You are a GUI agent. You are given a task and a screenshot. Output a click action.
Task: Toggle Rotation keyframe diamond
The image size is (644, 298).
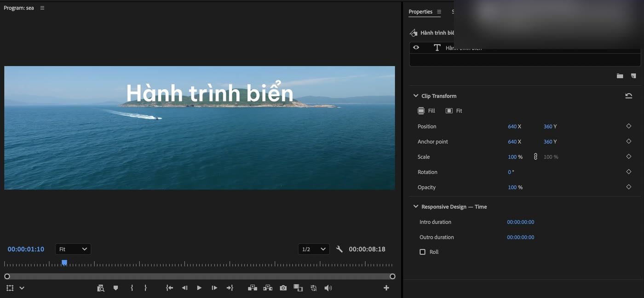[629, 172]
